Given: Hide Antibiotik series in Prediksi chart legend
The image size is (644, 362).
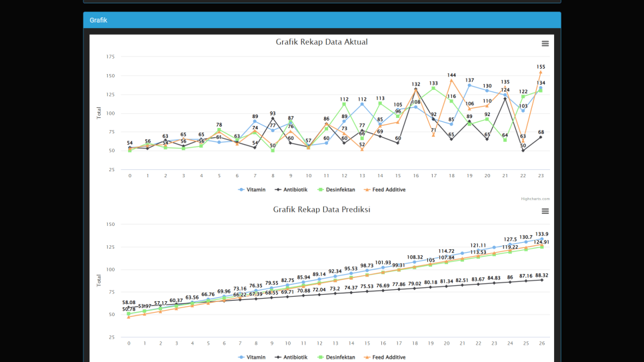Looking at the screenshot, I should pos(292,357).
